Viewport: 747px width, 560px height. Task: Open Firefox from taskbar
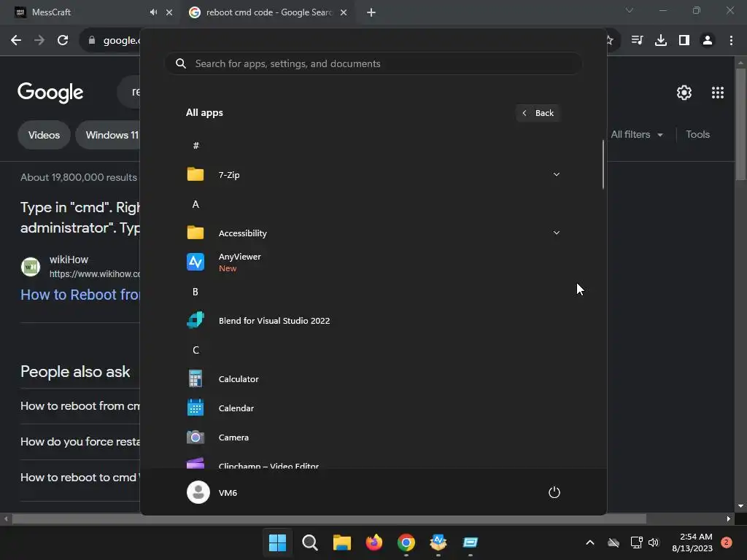click(374, 542)
